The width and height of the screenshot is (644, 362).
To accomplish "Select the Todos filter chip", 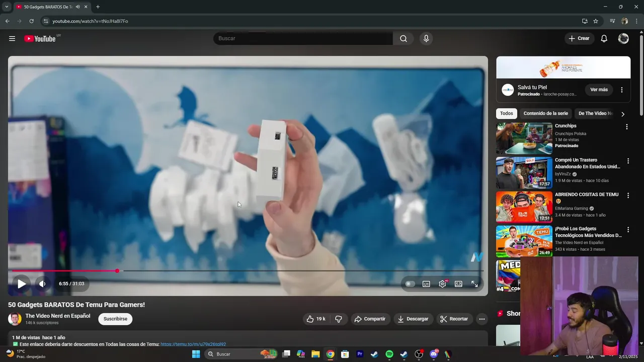I will (507, 114).
